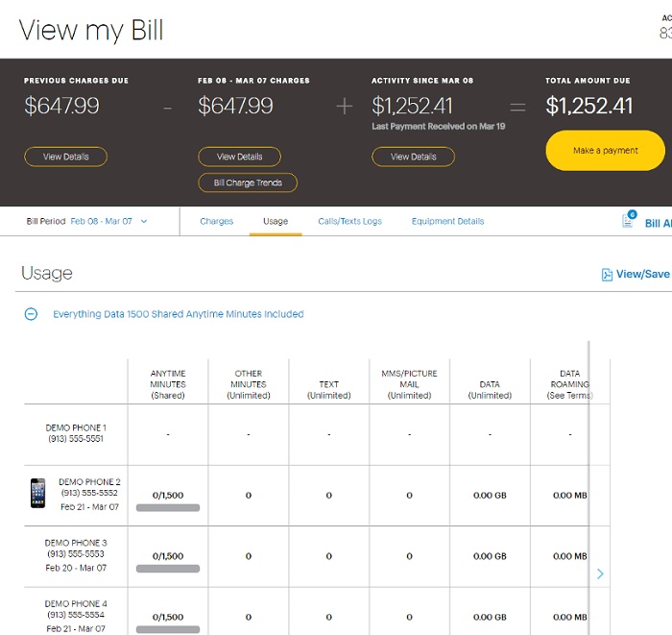Open Bill Charge Trends
672x635 pixels.
point(248,183)
